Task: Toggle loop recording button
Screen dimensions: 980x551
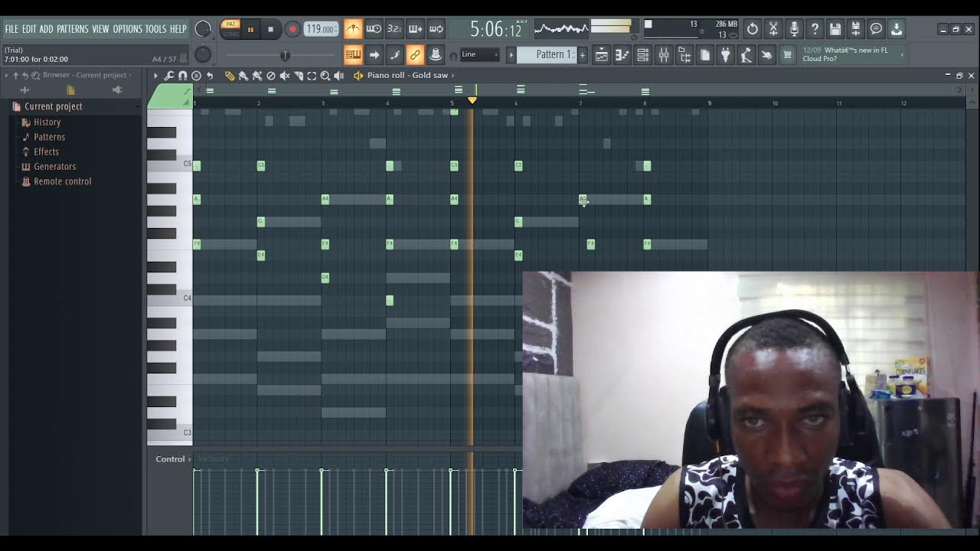Action: pyautogui.click(x=436, y=29)
